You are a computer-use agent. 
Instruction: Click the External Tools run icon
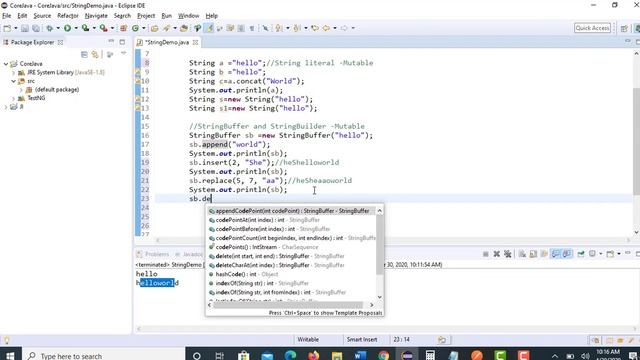click(104, 28)
